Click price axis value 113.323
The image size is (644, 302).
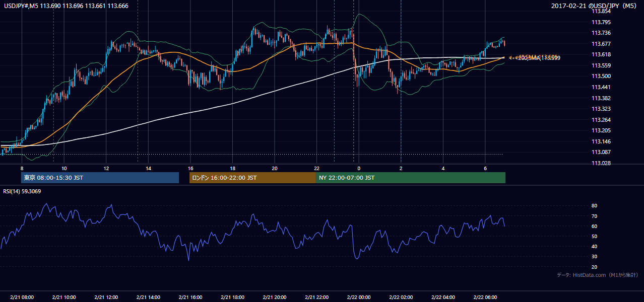point(601,109)
